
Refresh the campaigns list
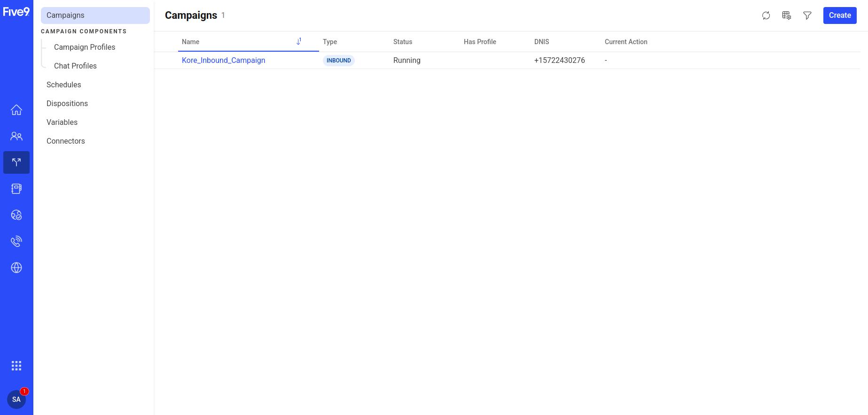tap(766, 15)
